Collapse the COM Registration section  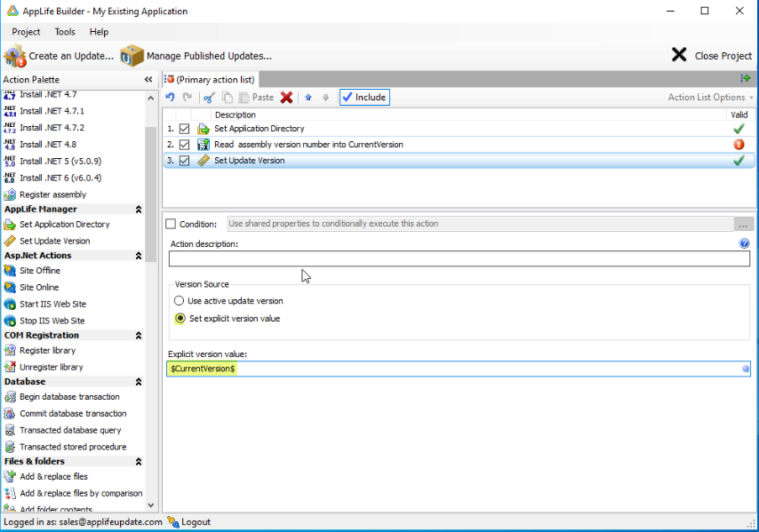tap(139, 336)
